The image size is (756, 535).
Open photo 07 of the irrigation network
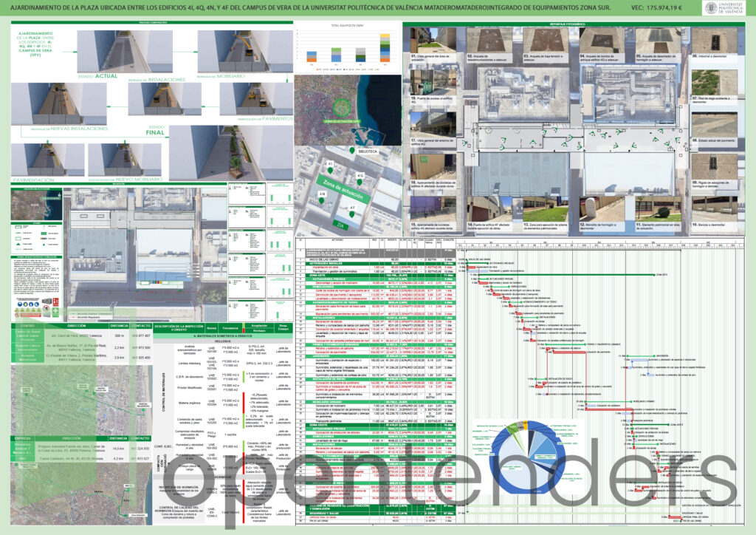[x=715, y=83]
